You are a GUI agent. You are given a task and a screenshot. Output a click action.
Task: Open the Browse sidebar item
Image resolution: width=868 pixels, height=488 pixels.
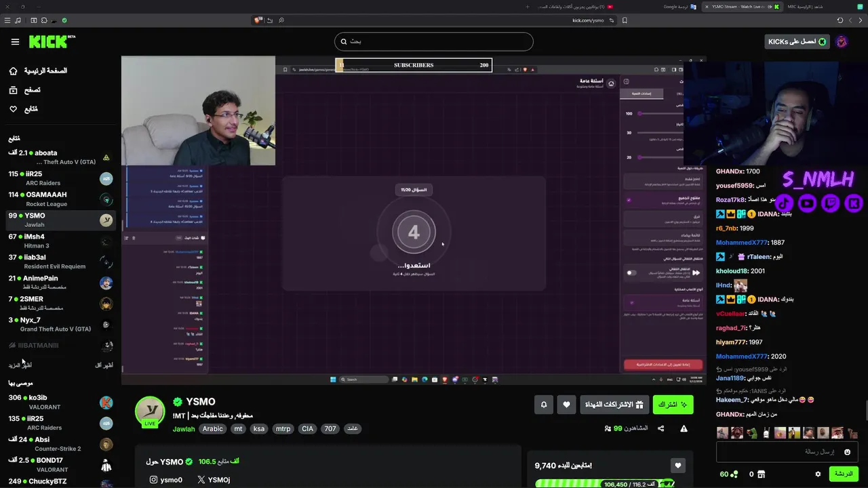(x=24, y=89)
